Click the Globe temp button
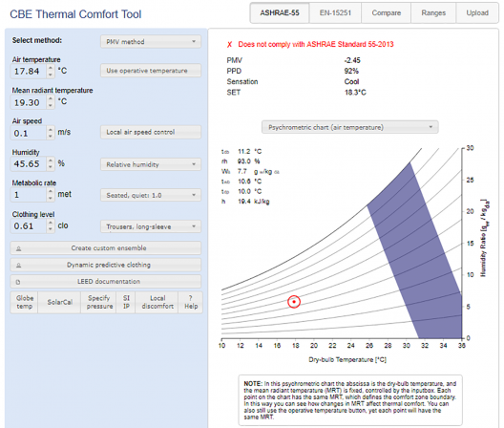This screenshot has width=504, height=428. (x=25, y=302)
